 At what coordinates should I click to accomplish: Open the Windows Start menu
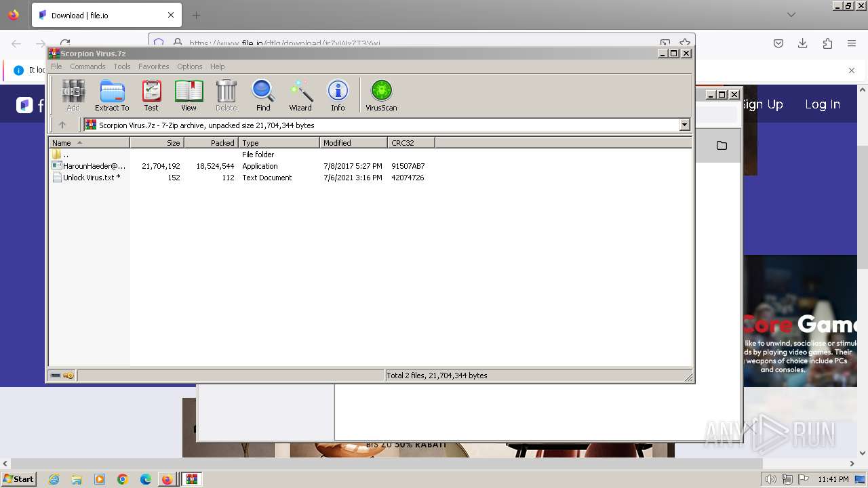pyautogui.click(x=18, y=479)
